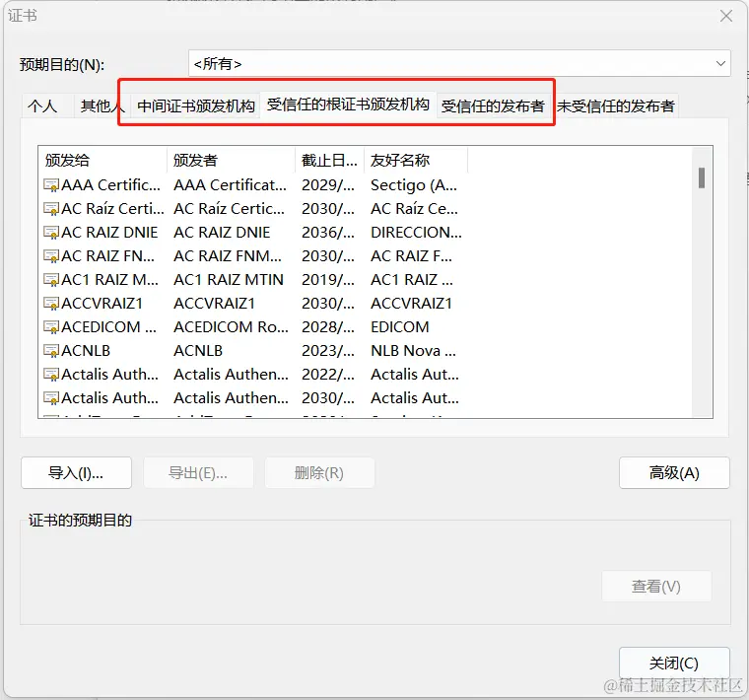The height and width of the screenshot is (700, 749).
Task: Click the 关闭(C) button
Action: pos(674,664)
